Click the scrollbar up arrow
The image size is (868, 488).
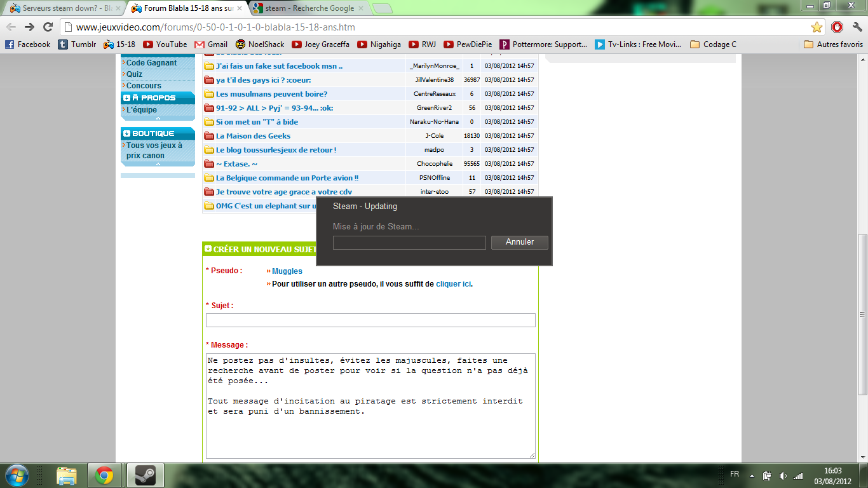[862, 59]
